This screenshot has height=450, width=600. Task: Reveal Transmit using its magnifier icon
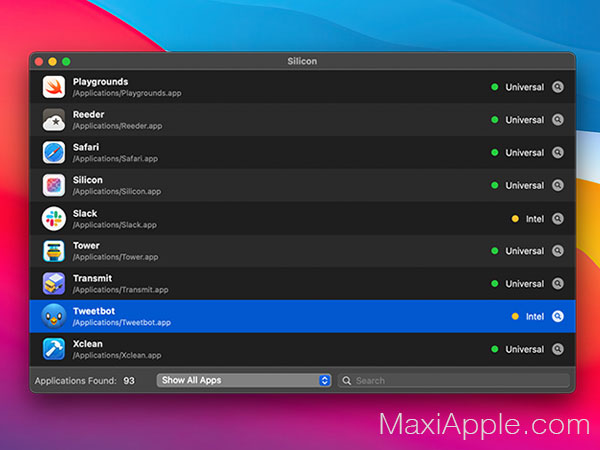tap(558, 284)
